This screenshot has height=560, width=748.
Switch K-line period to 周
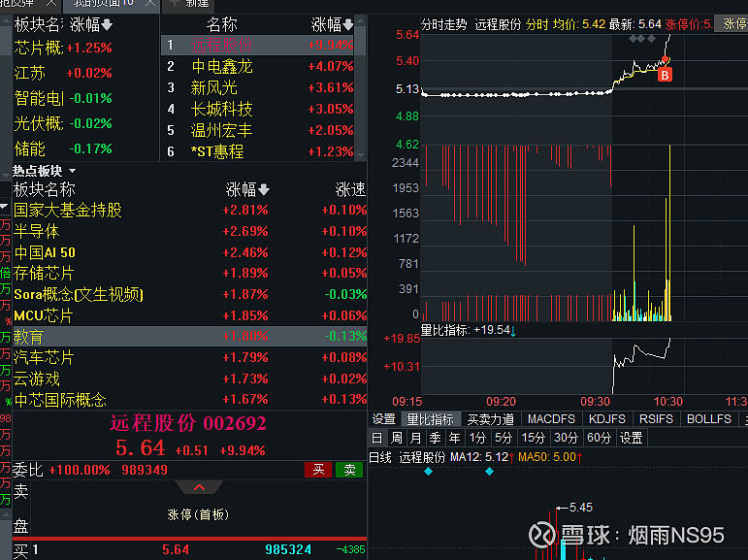coord(397,438)
